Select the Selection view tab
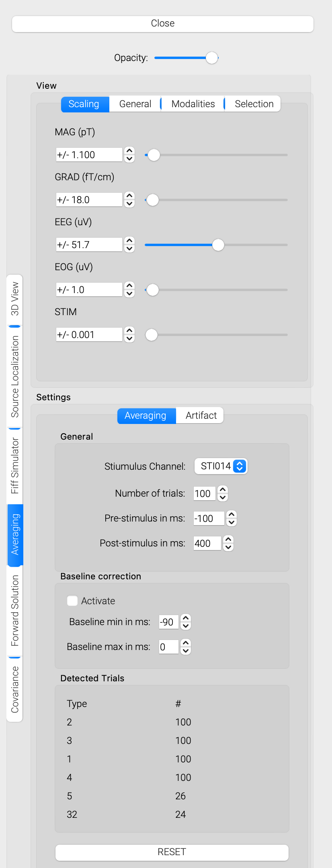The width and height of the screenshot is (332, 868). (x=254, y=104)
